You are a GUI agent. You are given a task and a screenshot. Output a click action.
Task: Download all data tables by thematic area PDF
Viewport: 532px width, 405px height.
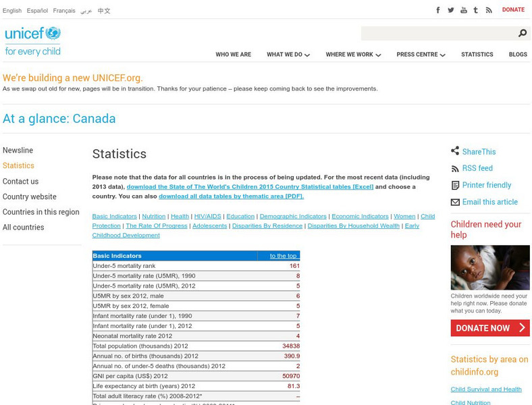coord(232,196)
